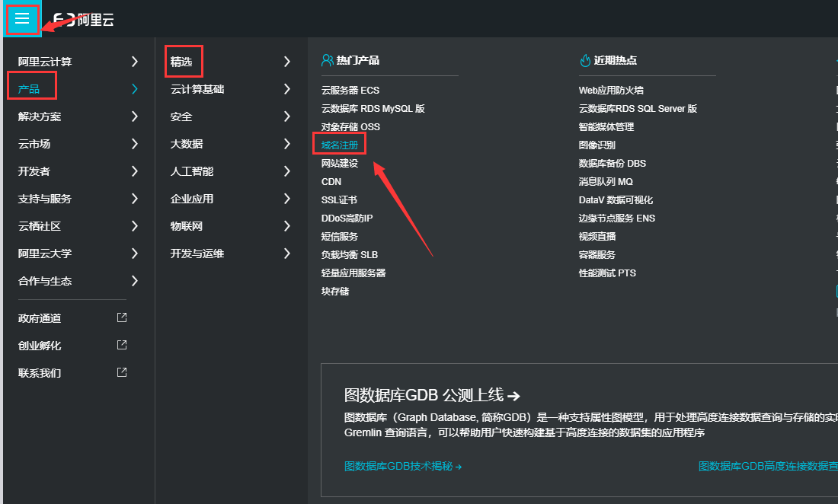Expand the 云计算基础 chevron
Screen dimensions: 838x504
click(x=287, y=88)
